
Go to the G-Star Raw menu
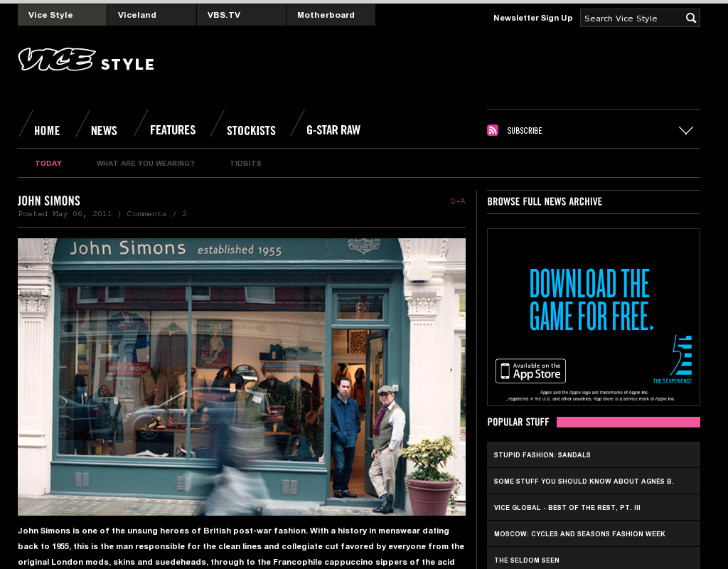point(333,130)
